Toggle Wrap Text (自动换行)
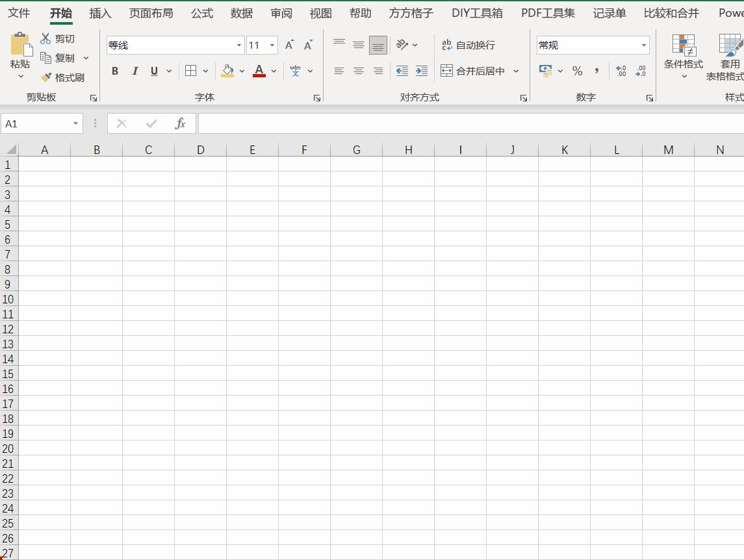The image size is (744, 560). pyautogui.click(x=468, y=45)
